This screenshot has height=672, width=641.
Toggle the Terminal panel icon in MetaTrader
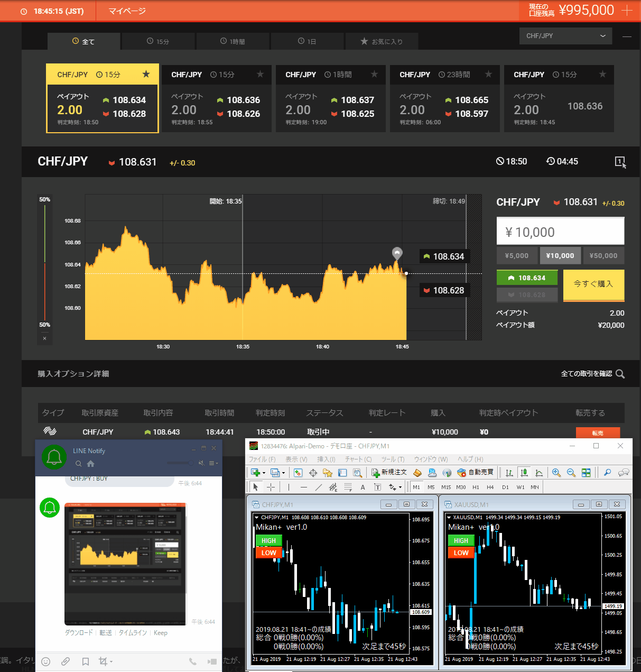342,473
